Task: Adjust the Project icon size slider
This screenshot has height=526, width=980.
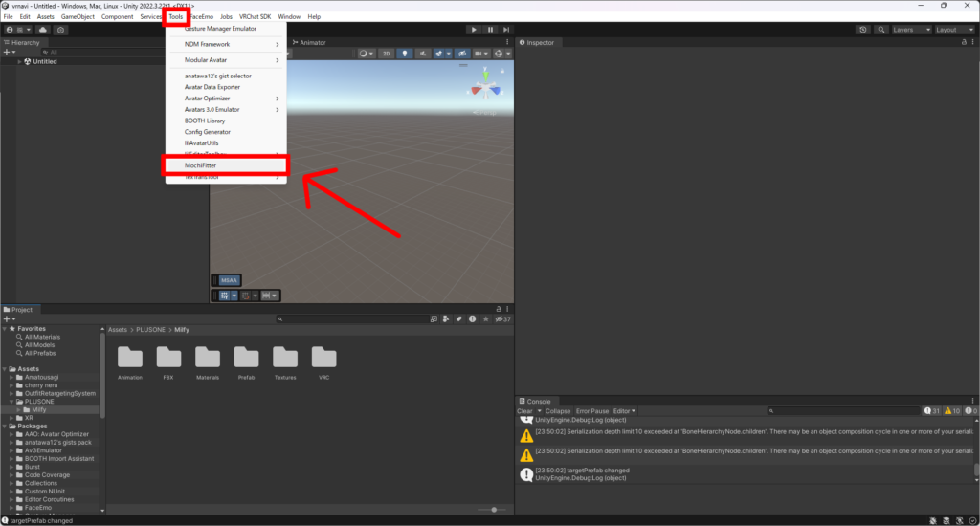Action: 492,510
